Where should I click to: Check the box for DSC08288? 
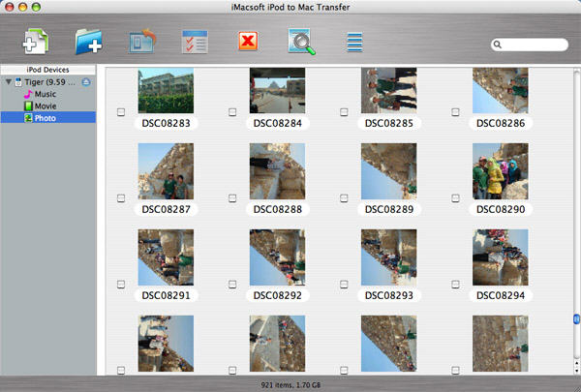(x=232, y=198)
